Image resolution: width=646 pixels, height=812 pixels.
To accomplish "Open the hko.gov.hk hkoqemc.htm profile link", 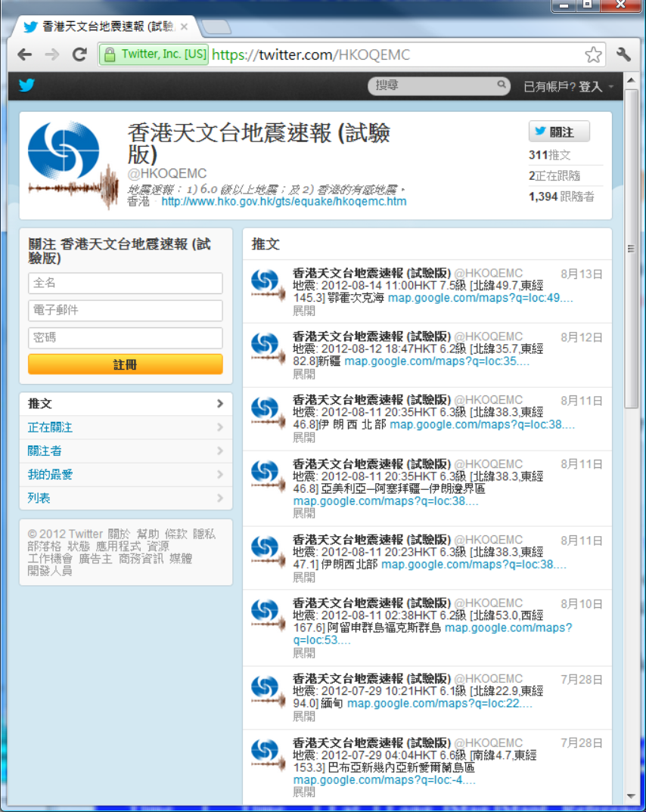I will coord(284,201).
